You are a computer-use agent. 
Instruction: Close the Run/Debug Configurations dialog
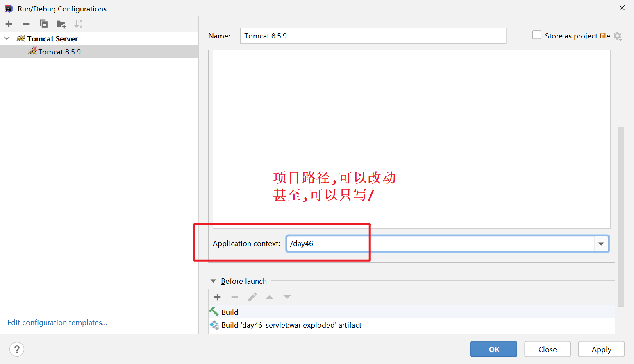[x=622, y=8]
